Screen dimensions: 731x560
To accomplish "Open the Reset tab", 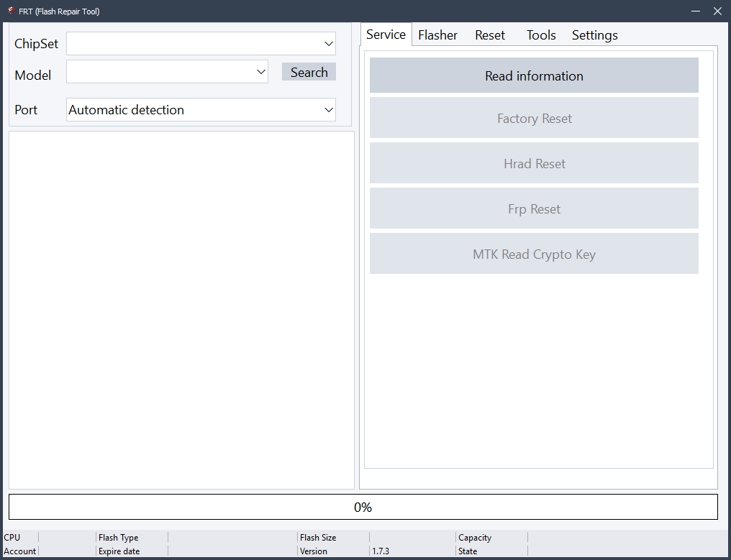I will click(x=489, y=35).
